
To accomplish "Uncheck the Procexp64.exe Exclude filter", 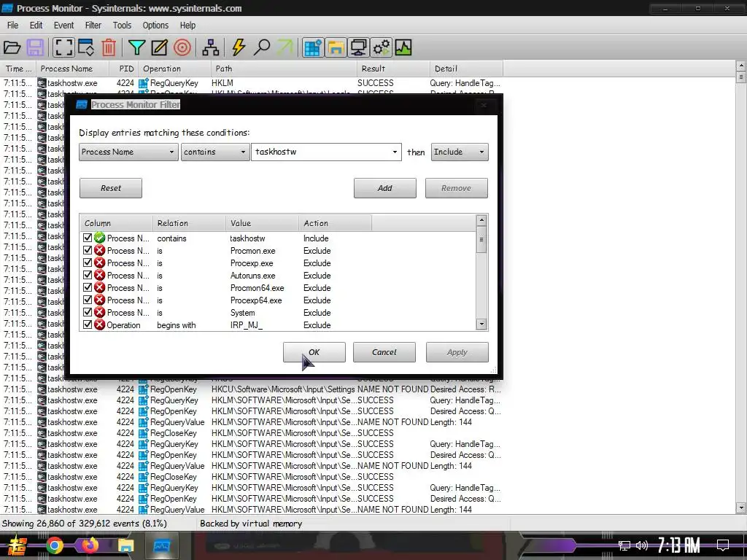I will click(x=88, y=300).
